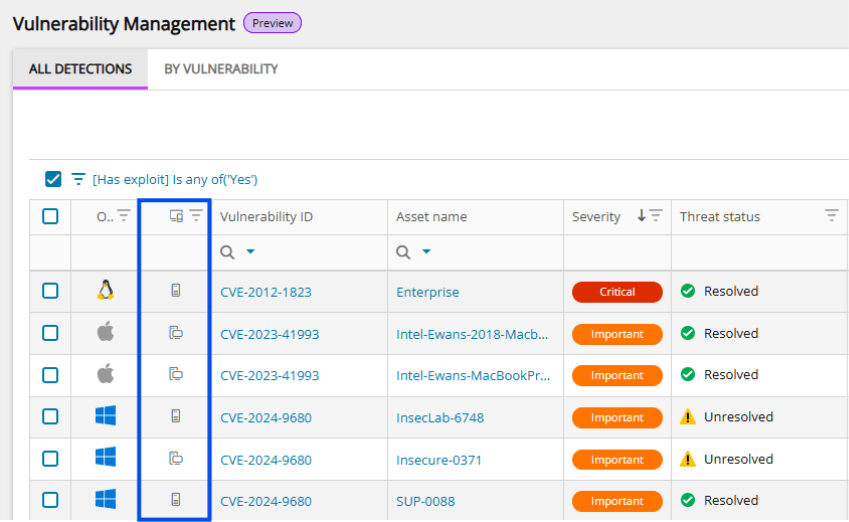Screen dimensions: 849x522
Task: Select the All Detections tab
Action: 80,69
